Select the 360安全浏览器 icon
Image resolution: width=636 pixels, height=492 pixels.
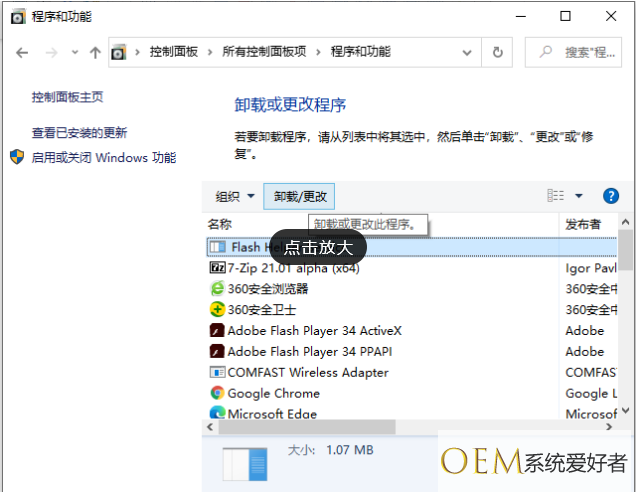click(x=217, y=288)
